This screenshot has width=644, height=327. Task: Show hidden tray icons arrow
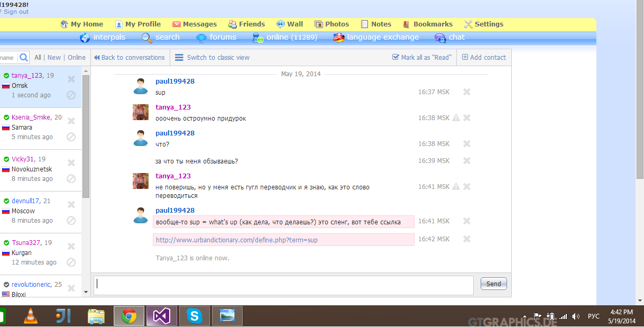tap(525, 316)
